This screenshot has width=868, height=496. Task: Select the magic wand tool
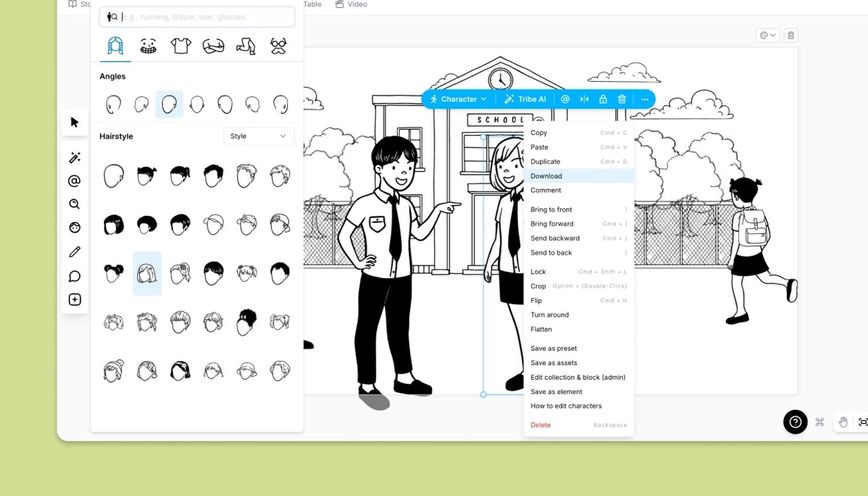pos(75,158)
